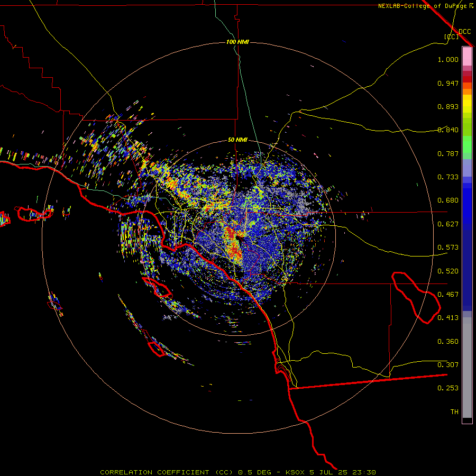The height and width of the screenshot is (476, 476).
Task: Click the 0.253 legend value
Action: point(448,388)
